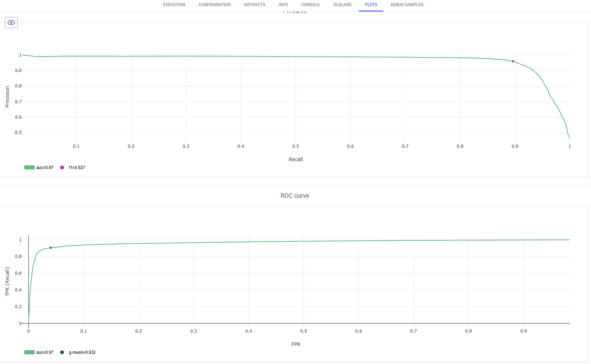The height and width of the screenshot is (364, 591).
Task: Toggle the auc=0.97 legend in the ROC curve
Action: click(39, 352)
